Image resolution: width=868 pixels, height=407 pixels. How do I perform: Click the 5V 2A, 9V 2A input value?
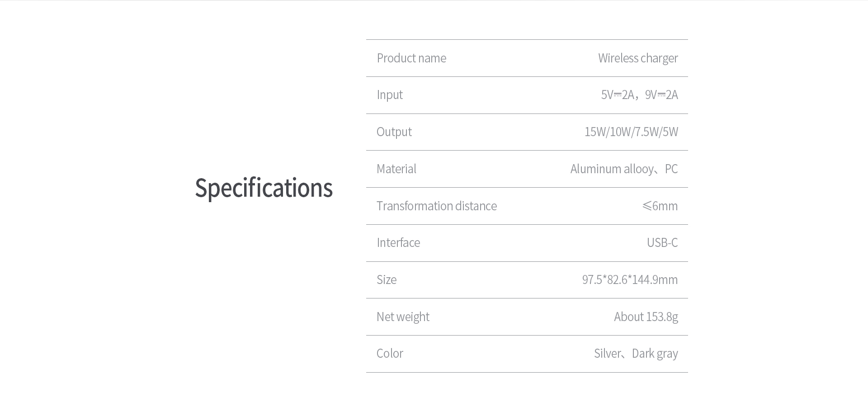click(x=639, y=95)
